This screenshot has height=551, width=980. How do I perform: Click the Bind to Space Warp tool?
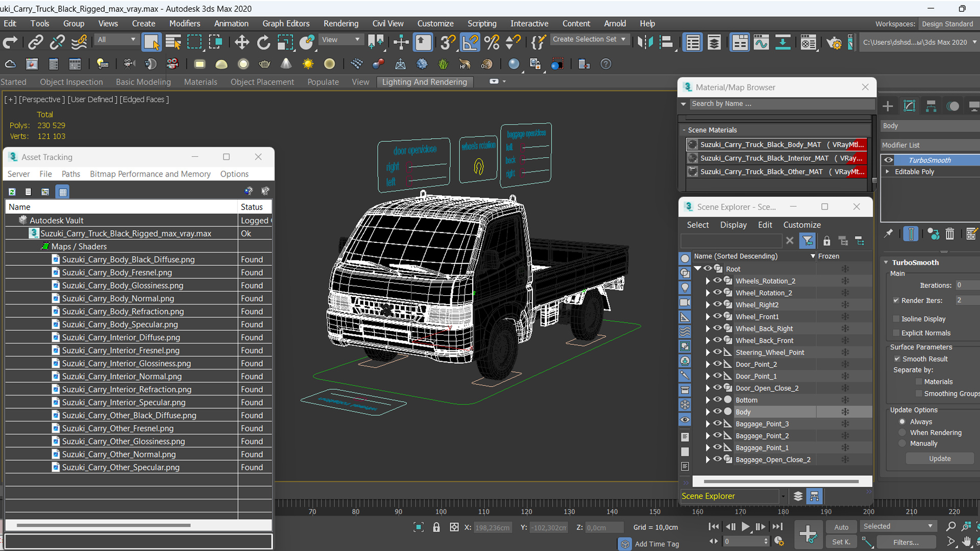79,42
